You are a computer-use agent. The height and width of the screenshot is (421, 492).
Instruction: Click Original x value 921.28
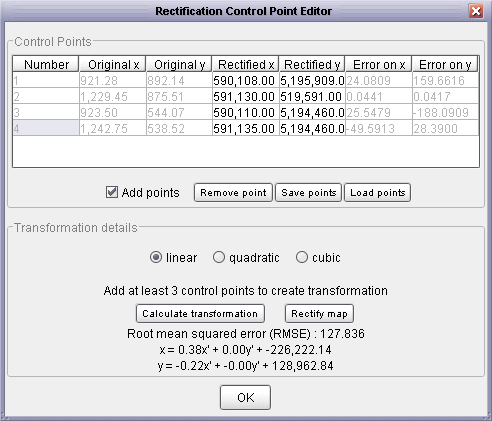pos(113,80)
